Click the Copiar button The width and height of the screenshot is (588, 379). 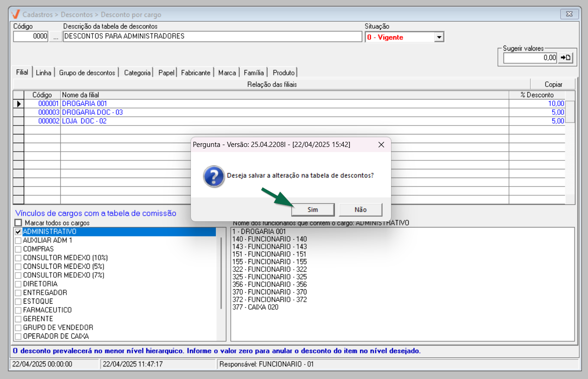(x=554, y=84)
